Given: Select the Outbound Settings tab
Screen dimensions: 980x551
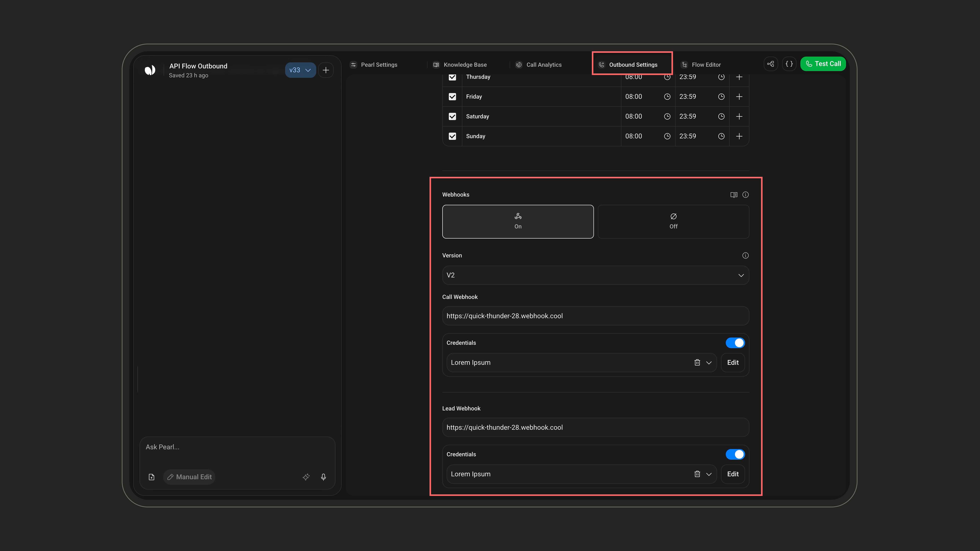Looking at the screenshot, I should click(x=628, y=65).
